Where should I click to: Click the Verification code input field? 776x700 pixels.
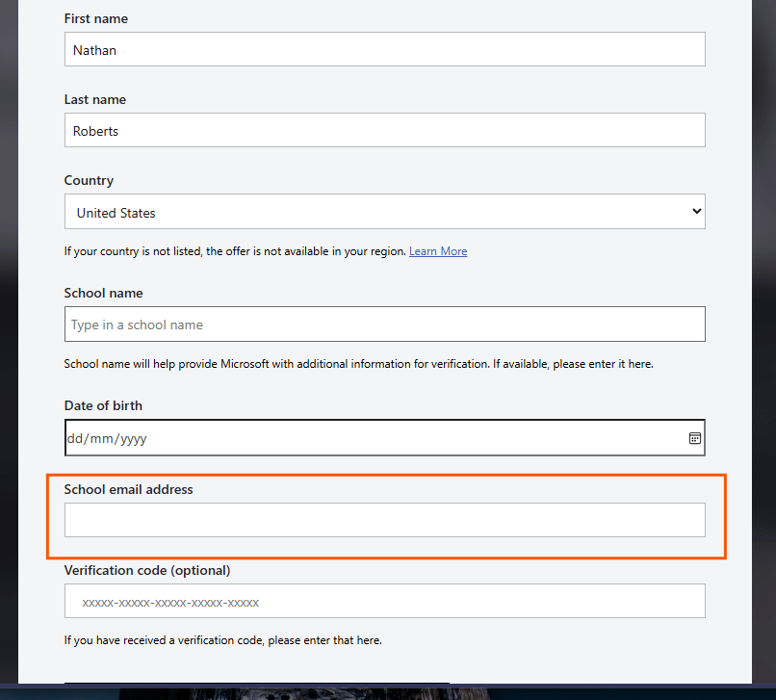(x=384, y=601)
